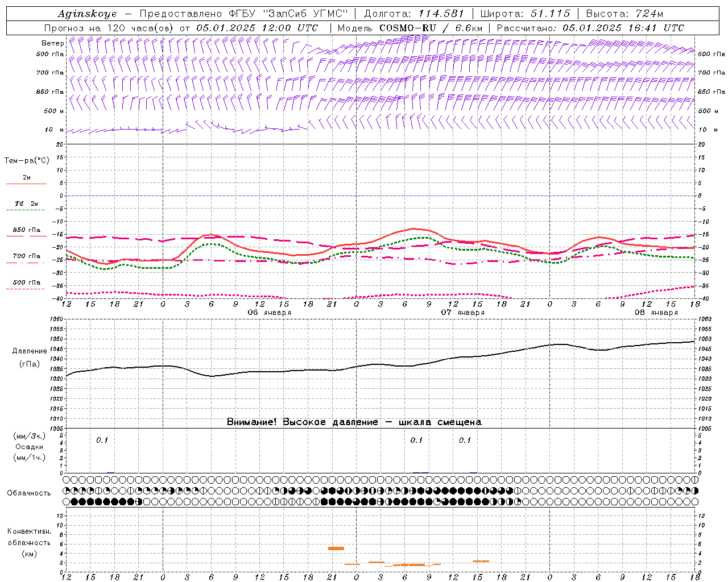Click the "Долгота: 114.581" longitude value

click(x=413, y=14)
